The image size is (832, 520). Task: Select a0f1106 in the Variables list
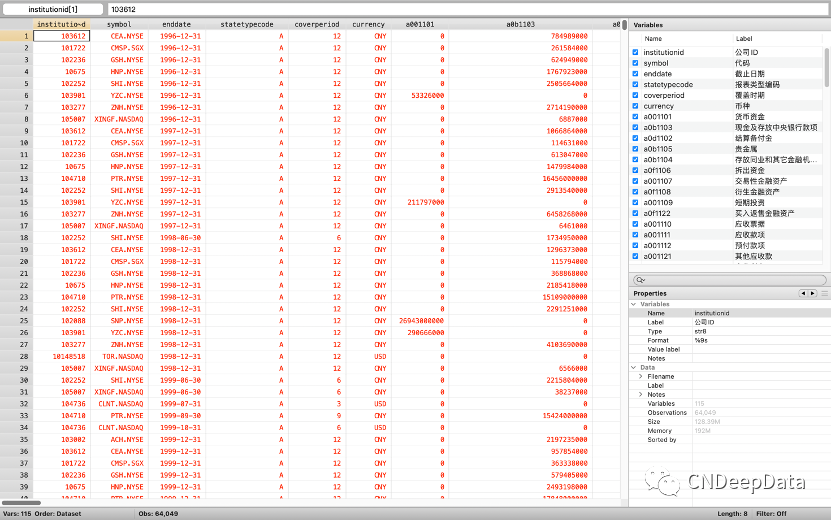657,170
